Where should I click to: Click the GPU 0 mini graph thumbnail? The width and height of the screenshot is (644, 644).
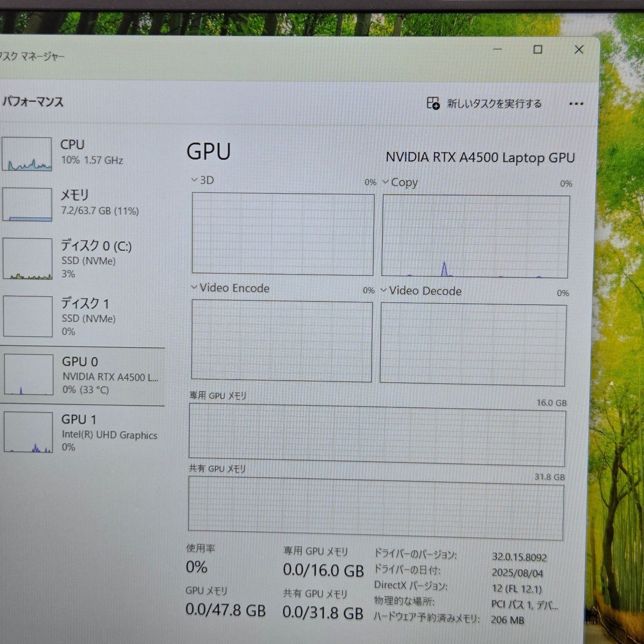(x=29, y=374)
